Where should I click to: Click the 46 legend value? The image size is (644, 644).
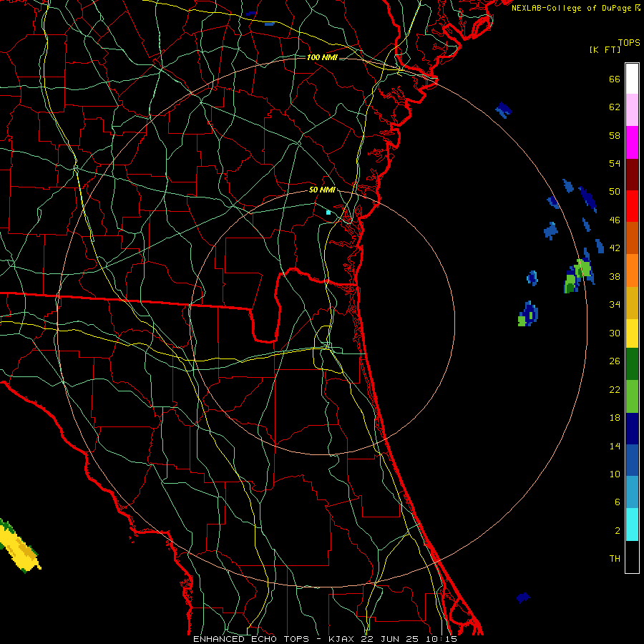[x=615, y=220]
